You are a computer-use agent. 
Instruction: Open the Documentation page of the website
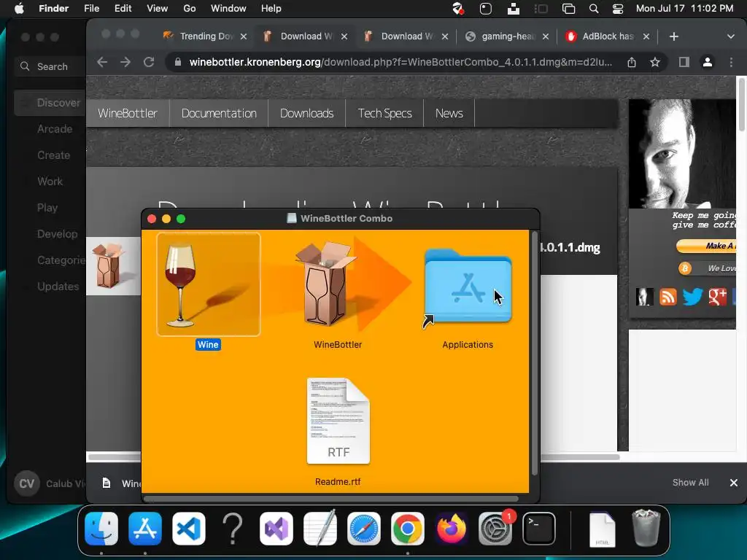[219, 113]
